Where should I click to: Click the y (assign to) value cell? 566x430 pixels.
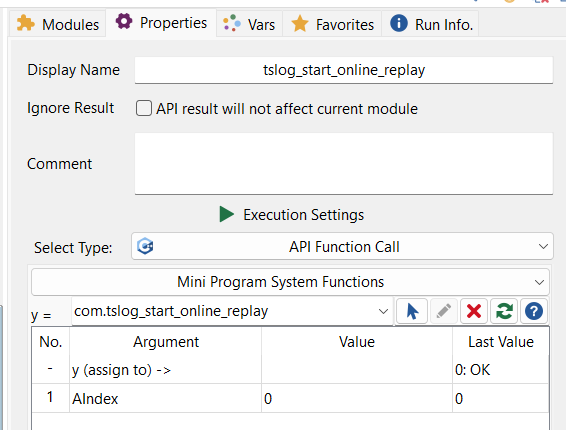pos(357,370)
